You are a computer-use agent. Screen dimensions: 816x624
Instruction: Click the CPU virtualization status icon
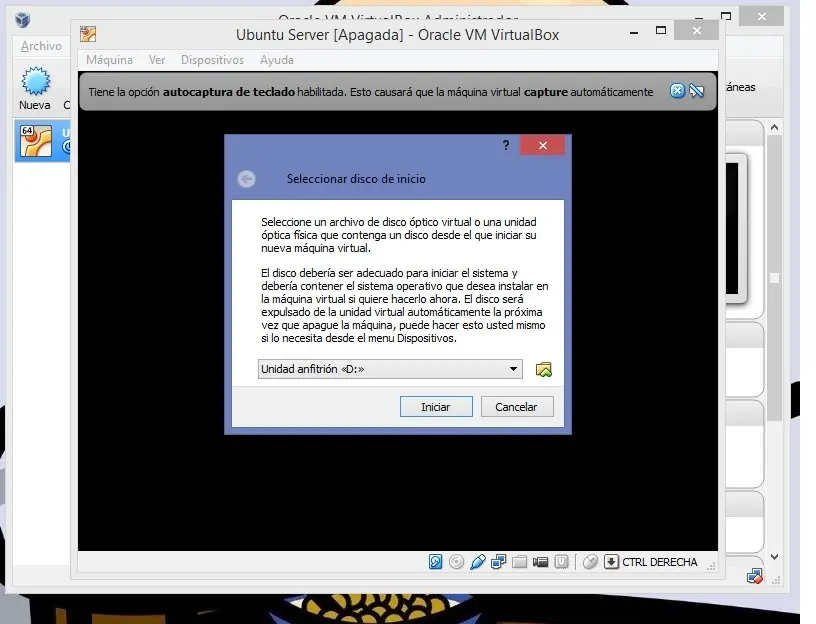561,562
